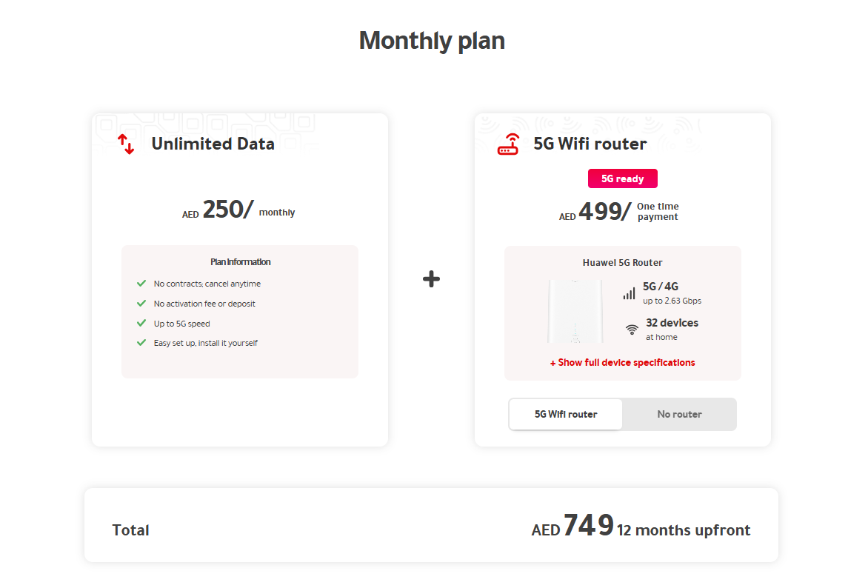Image resolution: width=868 pixels, height=588 pixels.
Task: Select the 5G Wifi router option
Action: click(565, 414)
